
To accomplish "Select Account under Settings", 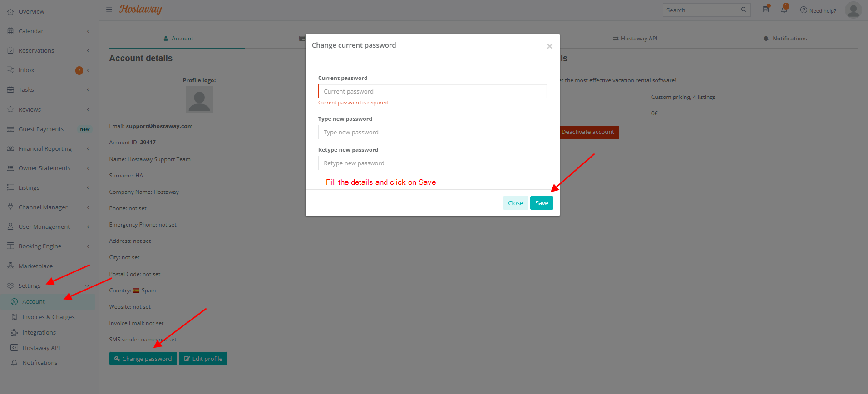I will [x=48, y=301].
